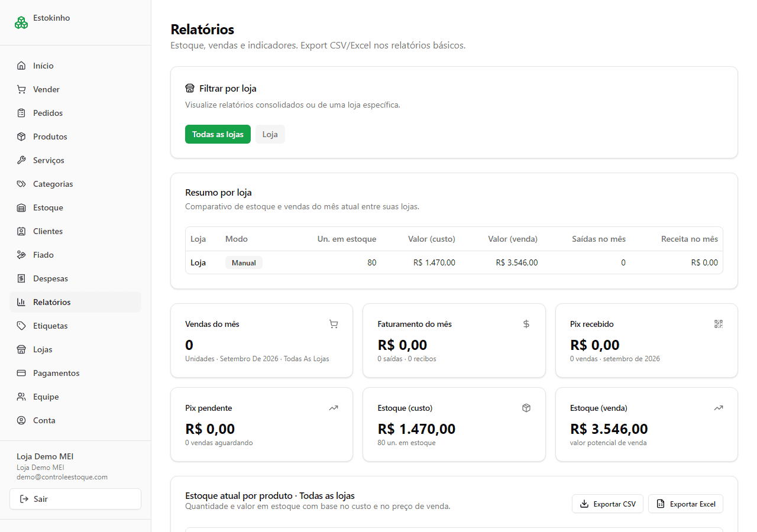Click the Estokinho brand name
The width and height of the screenshot is (757, 532).
(x=51, y=18)
